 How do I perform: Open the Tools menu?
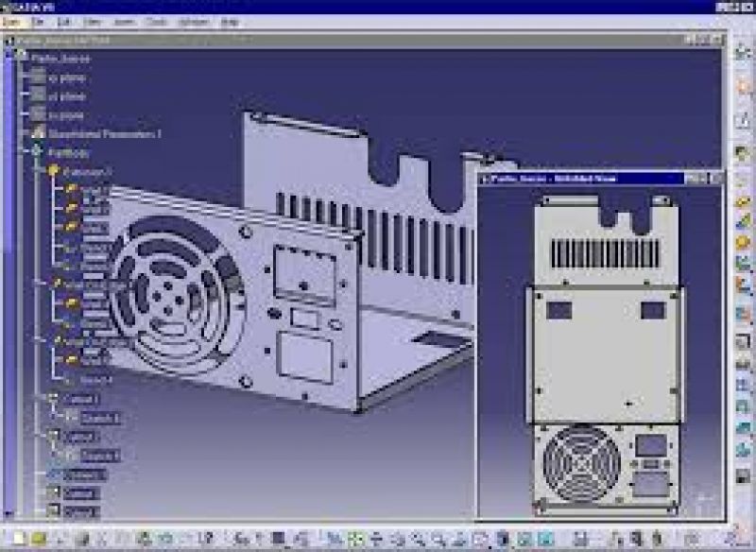156,22
